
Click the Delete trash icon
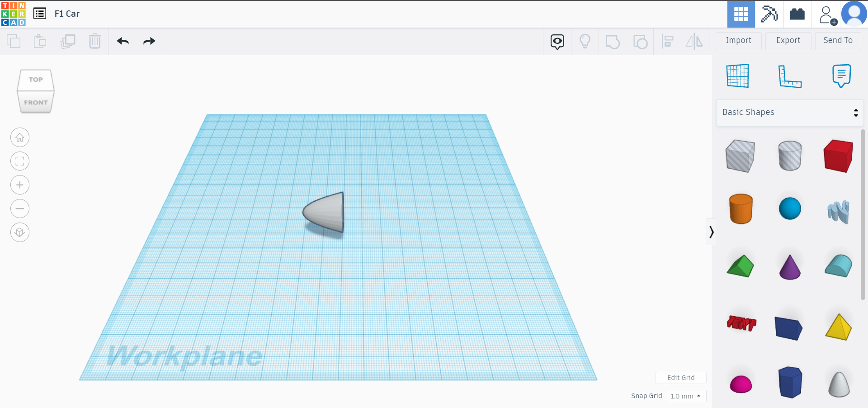point(95,41)
